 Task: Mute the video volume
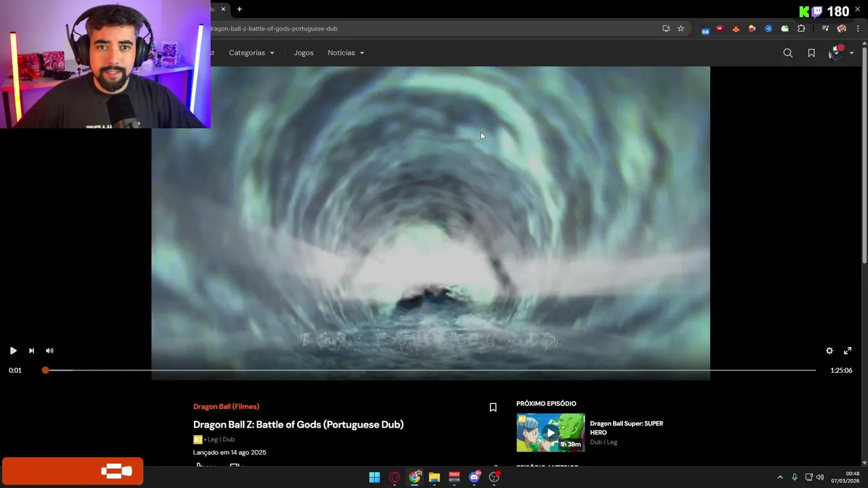coord(50,350)
